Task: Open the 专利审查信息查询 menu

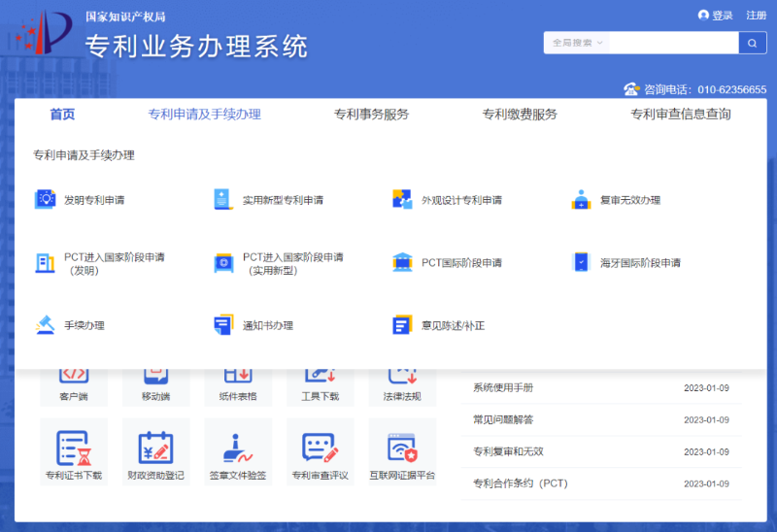Action: (x=680, y=115)
